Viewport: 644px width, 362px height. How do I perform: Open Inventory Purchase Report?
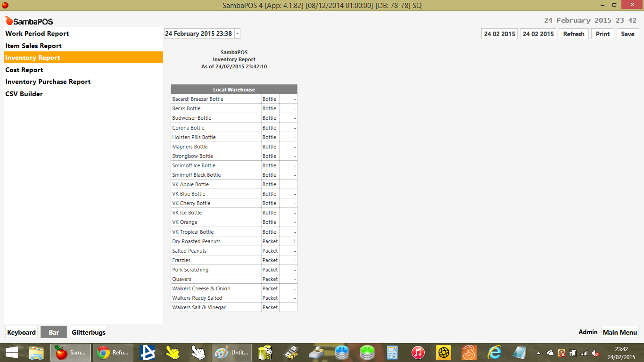point(83,82)
